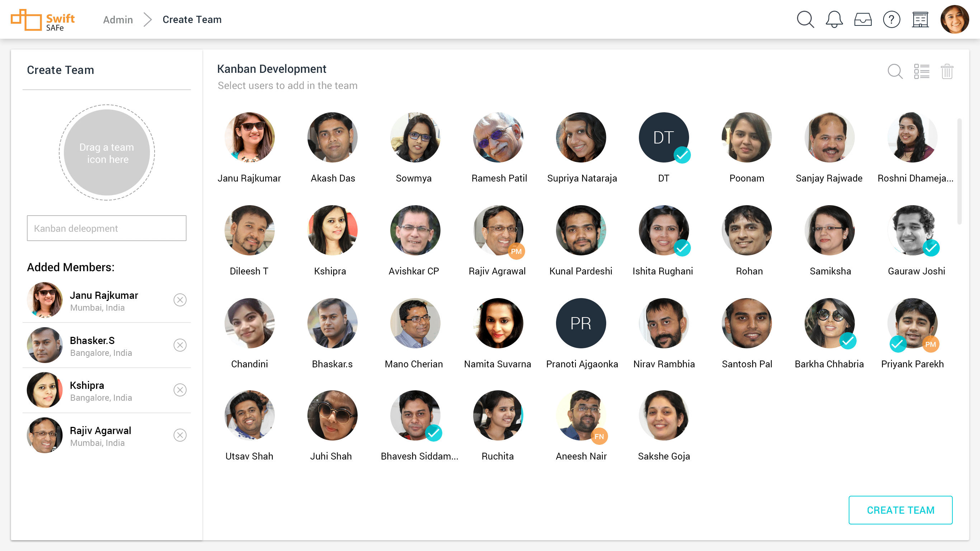Open the notifications bell

[x=834, y=19]
